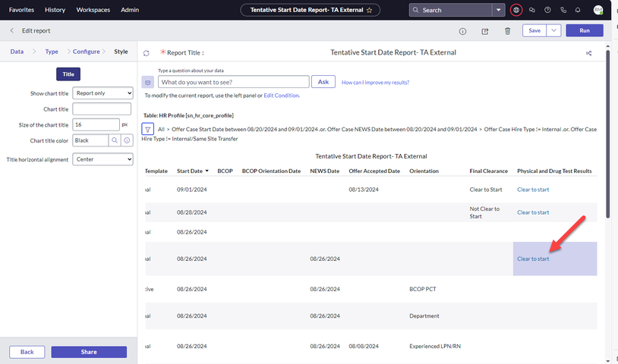Delete the report using trash icon
618x364 pixels.
coord(507,31)
